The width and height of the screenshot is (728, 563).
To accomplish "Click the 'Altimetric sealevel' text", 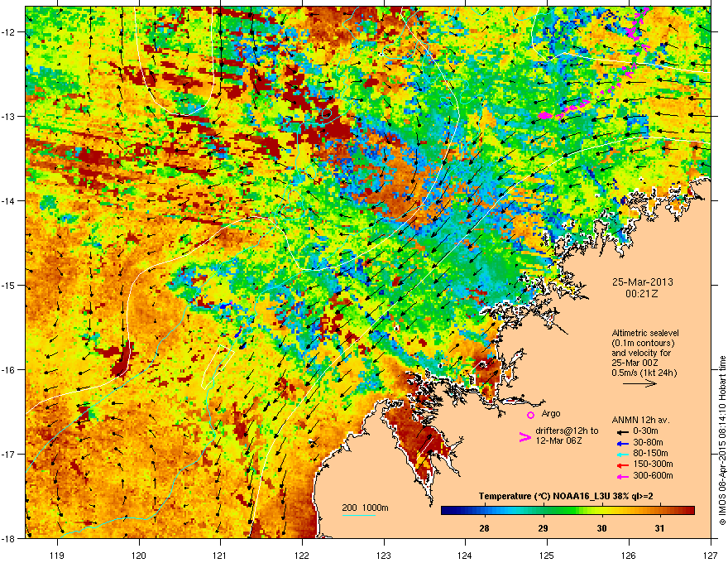I will [645, 333].
